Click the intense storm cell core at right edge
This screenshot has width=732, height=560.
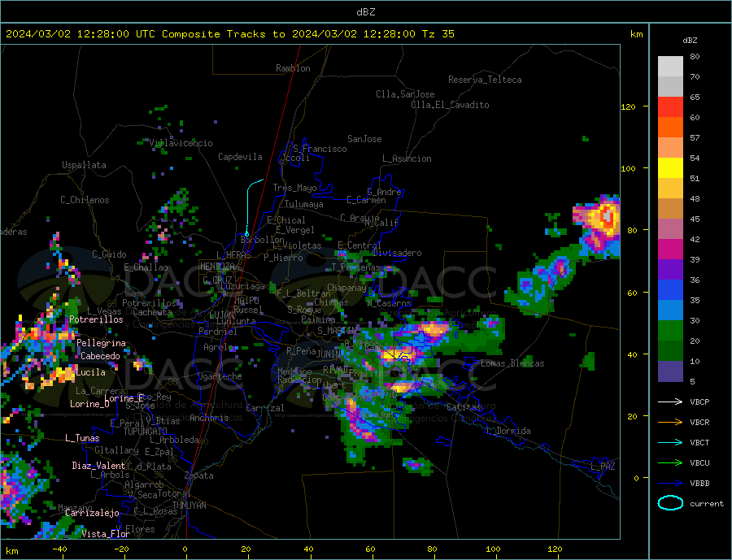pos(608,216)
